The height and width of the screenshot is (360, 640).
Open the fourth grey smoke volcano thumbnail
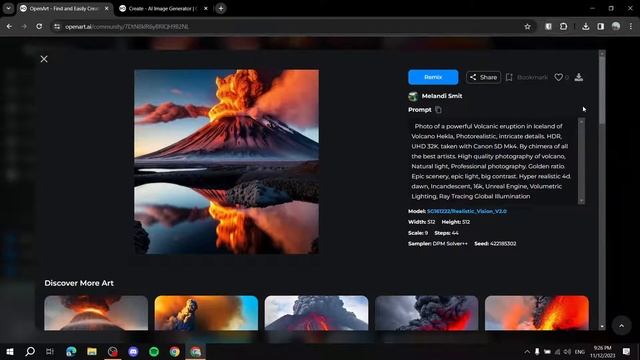click(x=427, y=313)
